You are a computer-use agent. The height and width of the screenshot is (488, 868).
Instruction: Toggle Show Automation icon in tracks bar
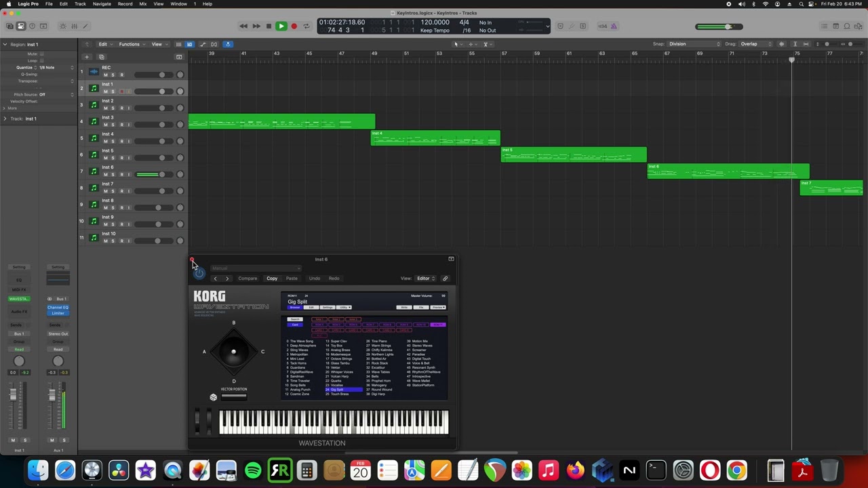(203, 44)
